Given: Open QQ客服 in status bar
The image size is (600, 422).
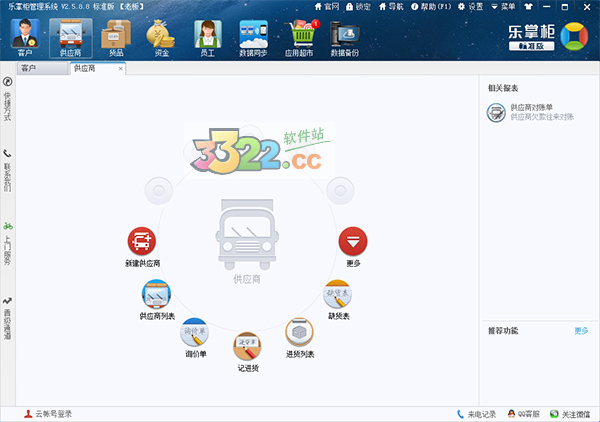Looking at the screenshot, I should pyautogui.click(x=523, y=414).
